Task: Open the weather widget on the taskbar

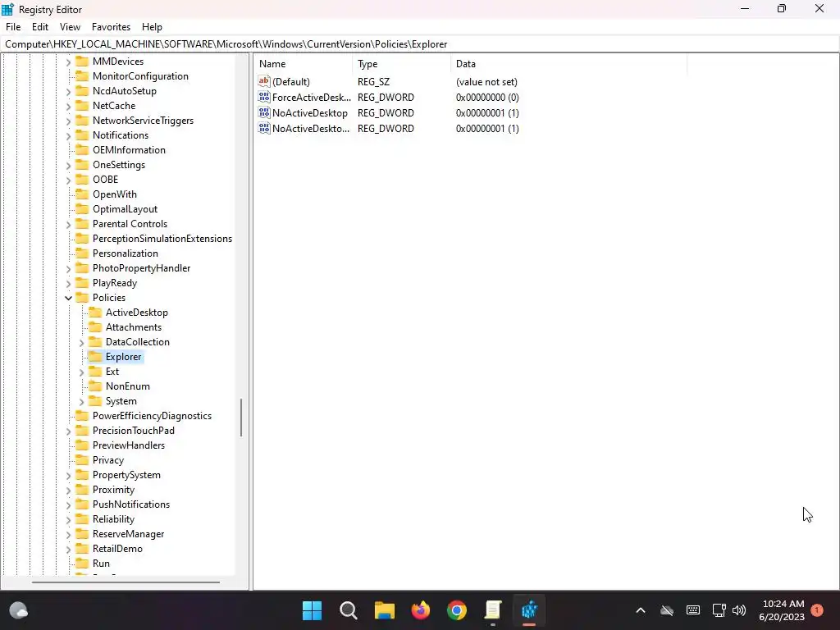Action: click(19, 610)
